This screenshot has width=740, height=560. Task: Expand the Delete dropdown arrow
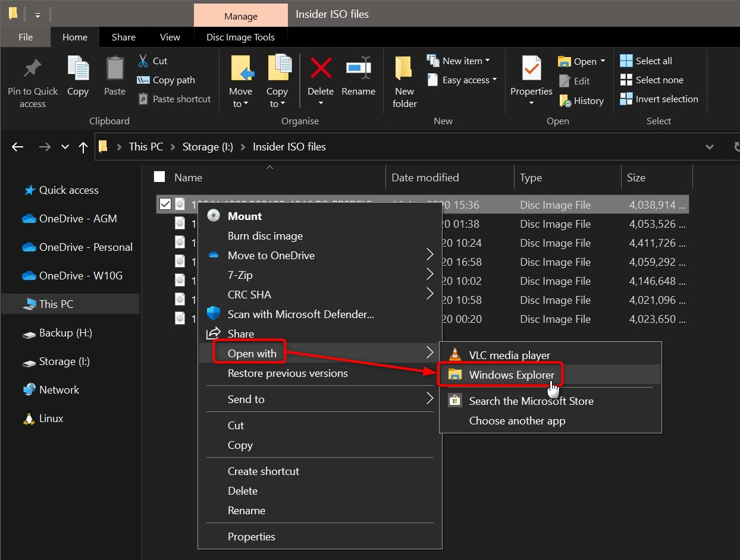click(x=321, y=103)
